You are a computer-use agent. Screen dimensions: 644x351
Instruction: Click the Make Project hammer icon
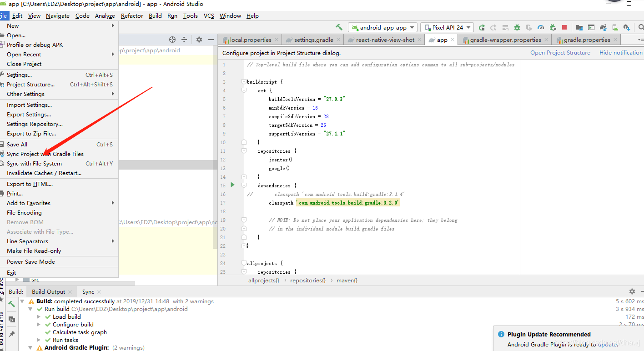339,27
